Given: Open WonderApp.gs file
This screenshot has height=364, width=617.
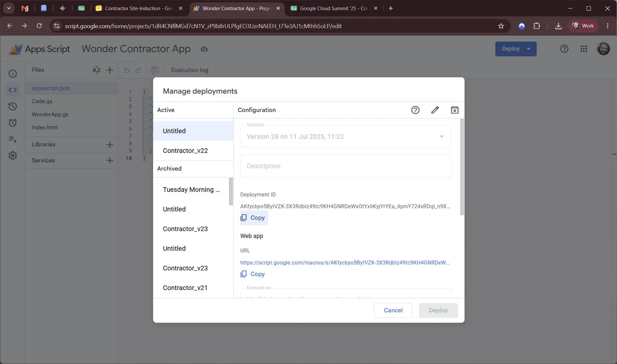Looking at the screenshot, I should tap(71, 114).
